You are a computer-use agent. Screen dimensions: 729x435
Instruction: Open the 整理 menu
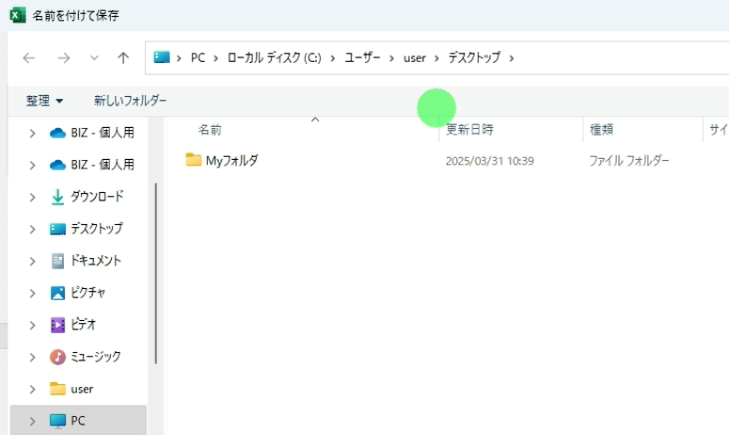(45, 101)
